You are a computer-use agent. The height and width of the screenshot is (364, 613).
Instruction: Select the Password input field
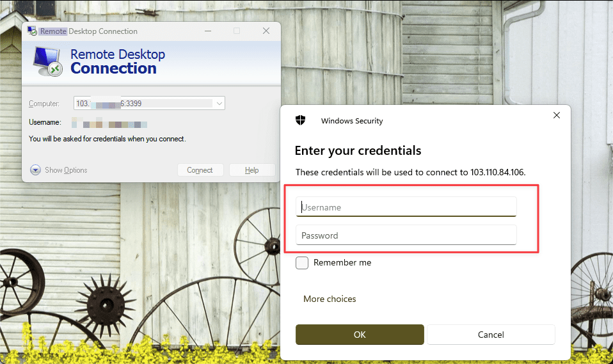(406, 235)
